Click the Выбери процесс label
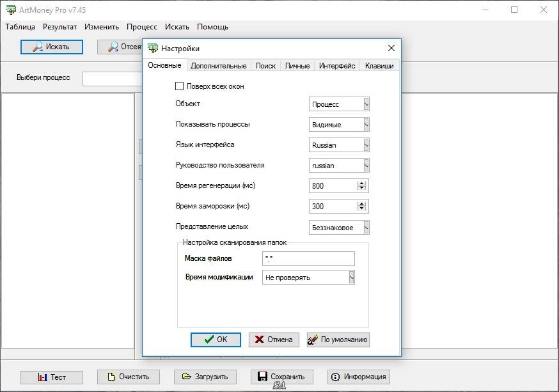Viewport: 559px width, 392px height. click(x=43, y=77)
